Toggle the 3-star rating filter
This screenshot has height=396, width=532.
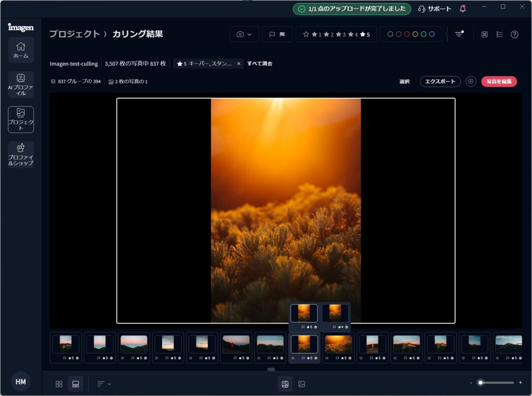click(340, 34)
